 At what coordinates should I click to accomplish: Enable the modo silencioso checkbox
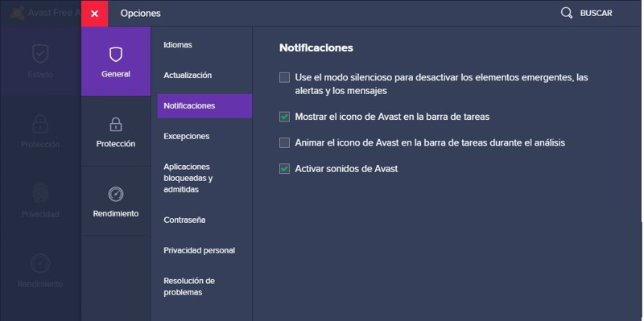tap(284, 77)
